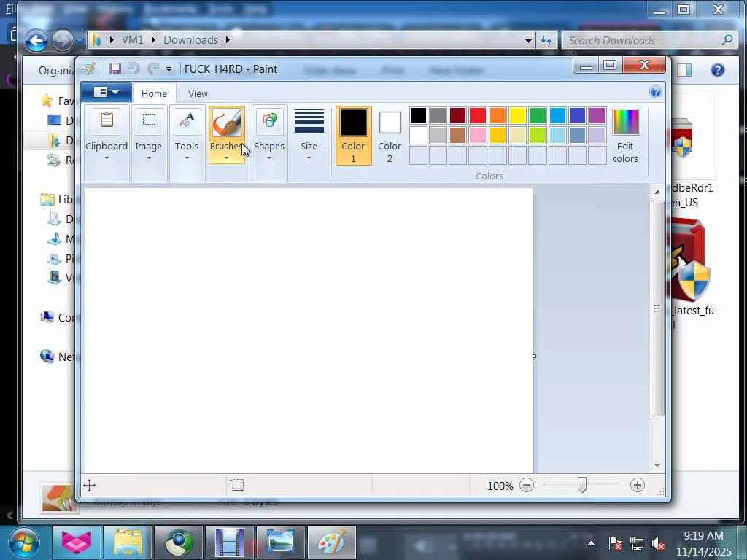Image resolution: width=747 pixels, height=560 pixels.
Task: Click the Search Downloads field
Action: click(x=648, y=41)
